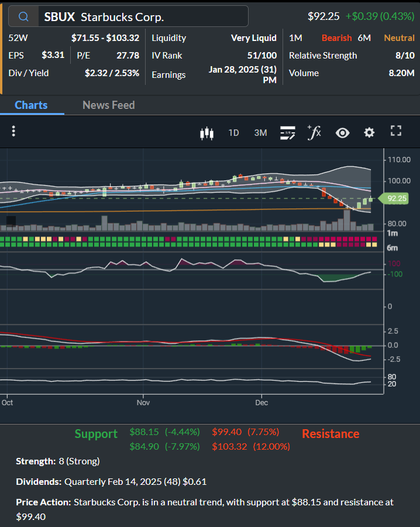Image resolution: width=420 pixels, height=527 pixels.
Task: Open the drawing tools icon
Action: pos(288,133)
